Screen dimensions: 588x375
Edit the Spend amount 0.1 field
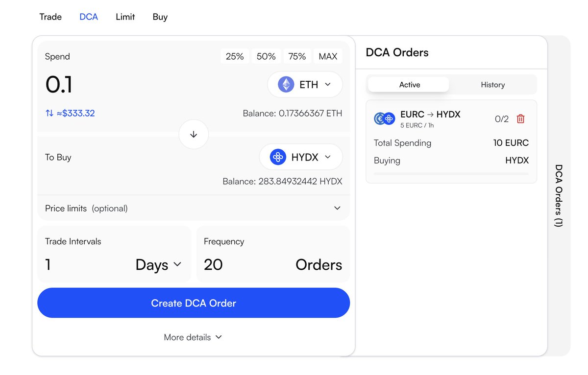[x=59, y=85]
